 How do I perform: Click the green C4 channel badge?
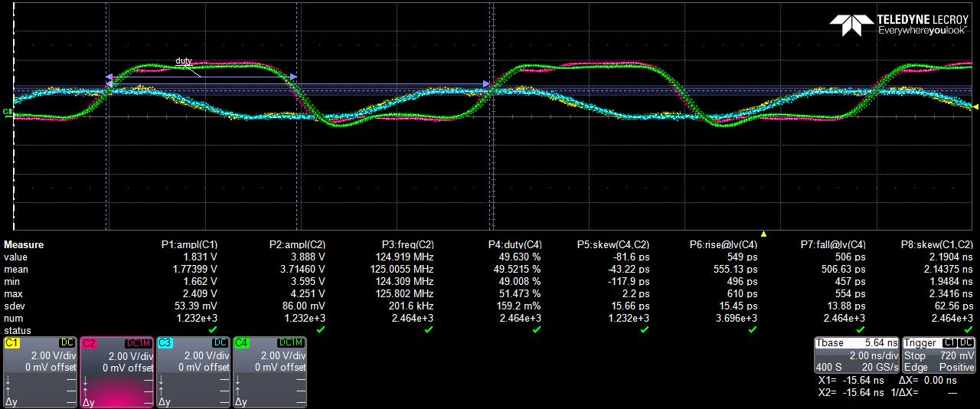(242, 343)
